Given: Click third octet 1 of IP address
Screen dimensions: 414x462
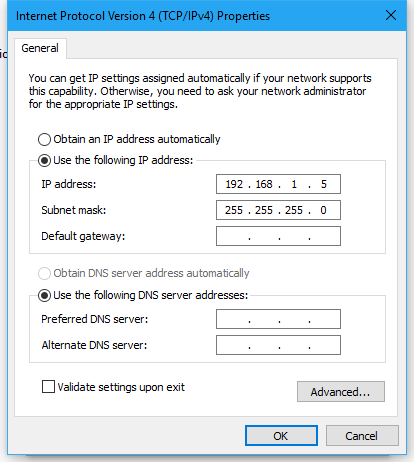Looking at the screenshot, I should (x=294, y=184).
